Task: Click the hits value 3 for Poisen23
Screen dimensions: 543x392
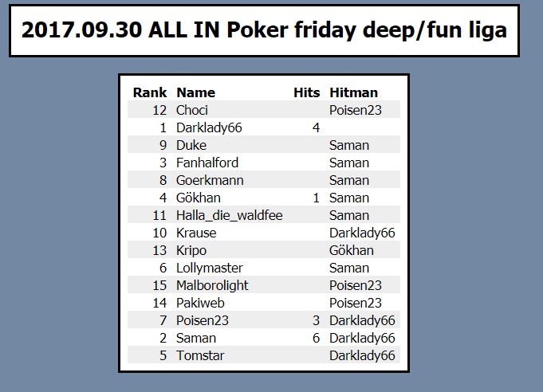Action: pos(316,320)
